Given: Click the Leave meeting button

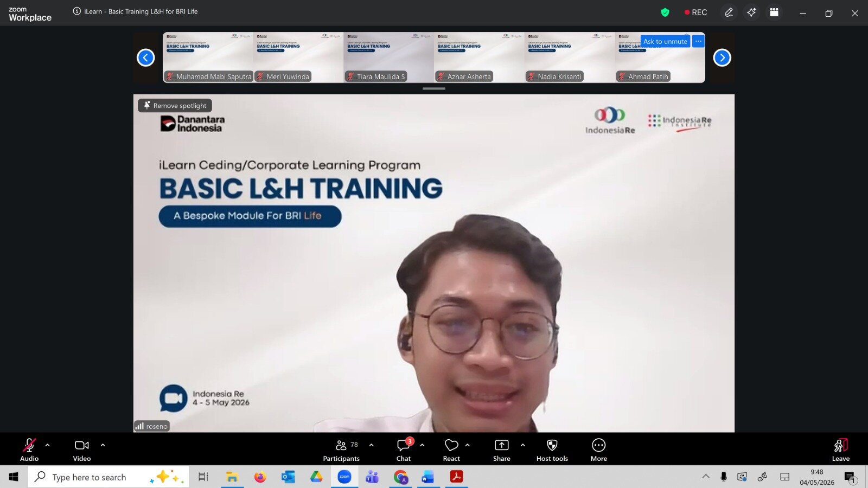Looking at the screenshot, I should [841, 450].
